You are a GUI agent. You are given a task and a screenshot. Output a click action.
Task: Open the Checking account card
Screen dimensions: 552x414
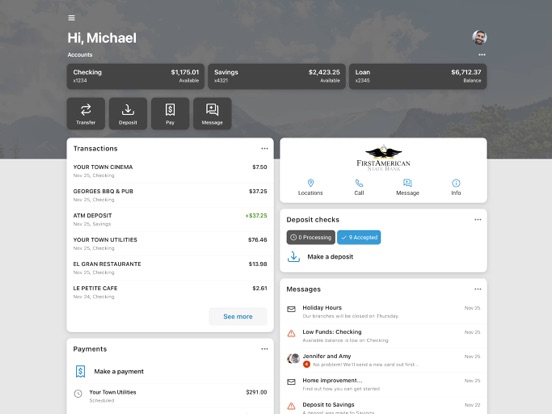coord(136,76)
